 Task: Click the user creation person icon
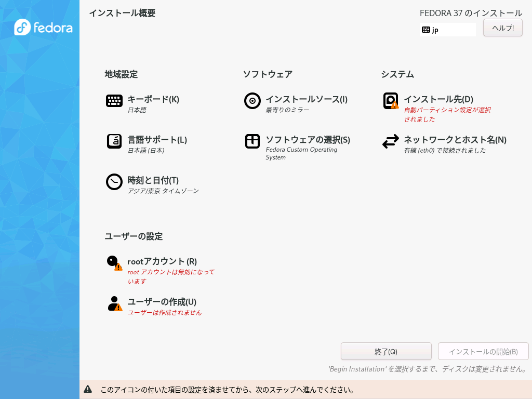pos(115,303)
